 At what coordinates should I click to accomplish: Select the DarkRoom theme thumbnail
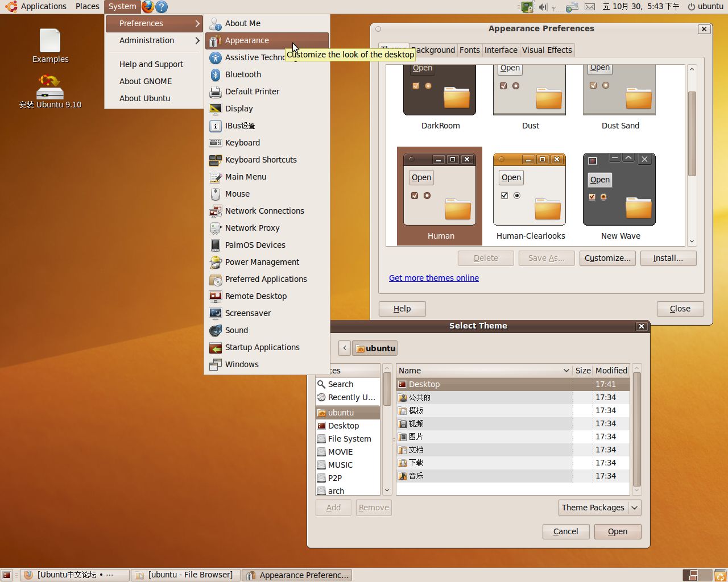tap(440, 98)
